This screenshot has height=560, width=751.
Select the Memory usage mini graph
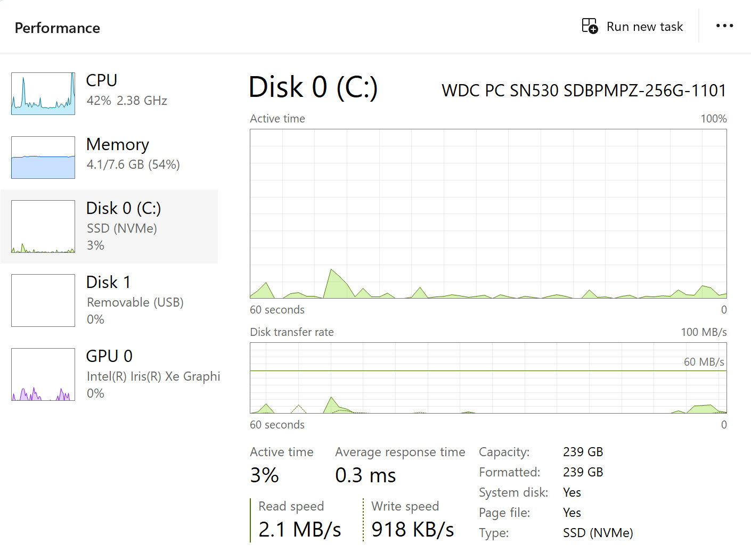43,158
